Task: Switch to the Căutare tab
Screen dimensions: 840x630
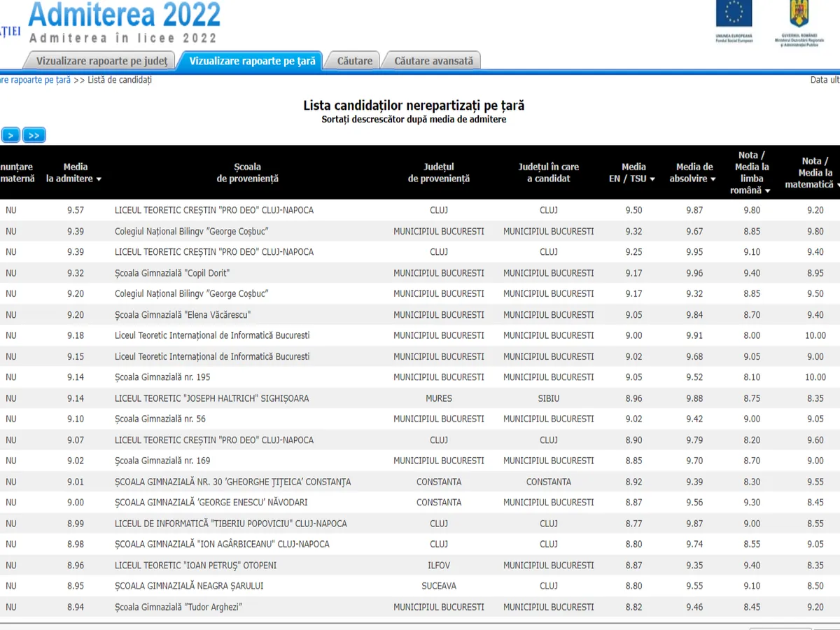Action: pos(355,61)
